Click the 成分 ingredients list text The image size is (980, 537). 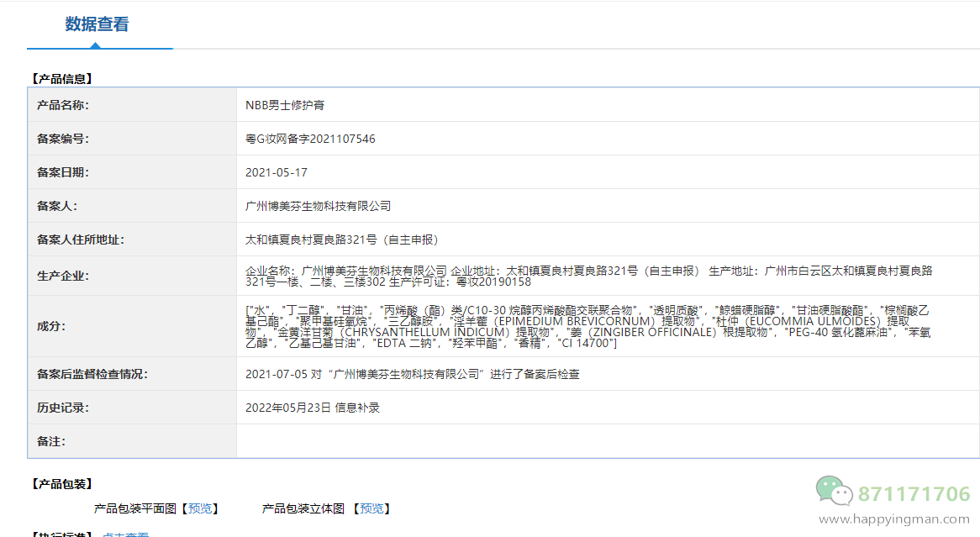pyautogui.click(x=588, y=326)
